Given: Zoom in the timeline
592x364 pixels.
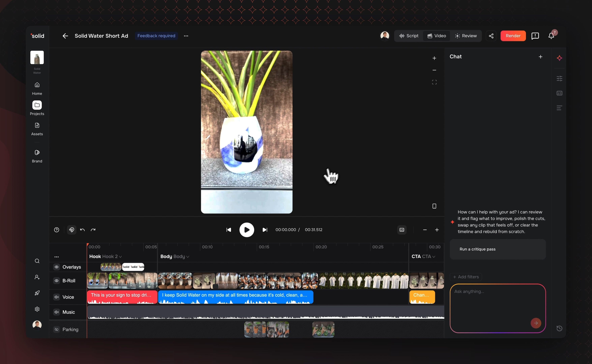Looking at the screenshot, I should (x=437, y=230).
